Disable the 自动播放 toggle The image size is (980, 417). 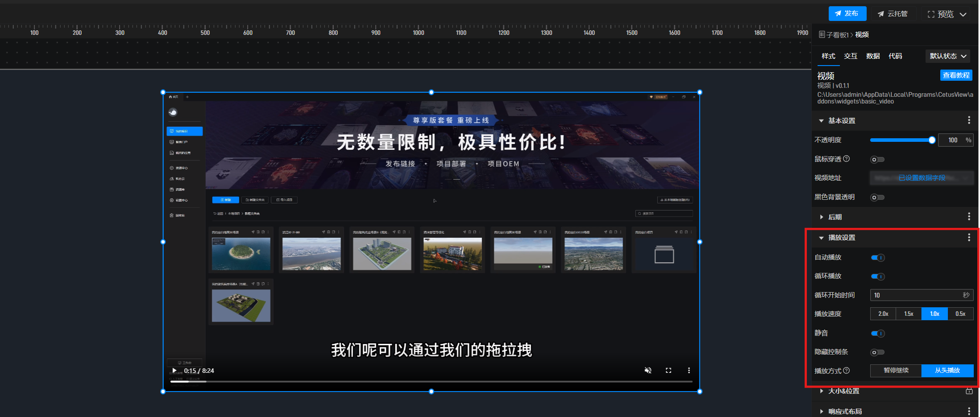point(878,258)
